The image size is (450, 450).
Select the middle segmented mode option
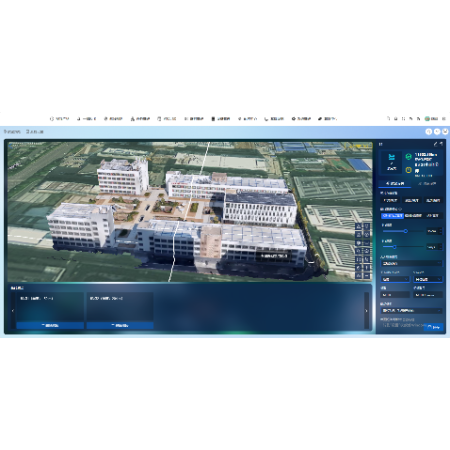[x=413, y=216]
